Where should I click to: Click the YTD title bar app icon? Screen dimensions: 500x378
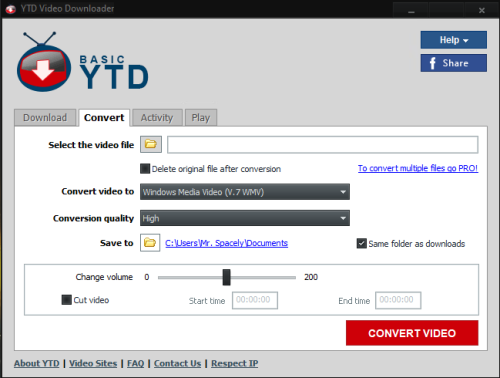[x=11, y=9]
